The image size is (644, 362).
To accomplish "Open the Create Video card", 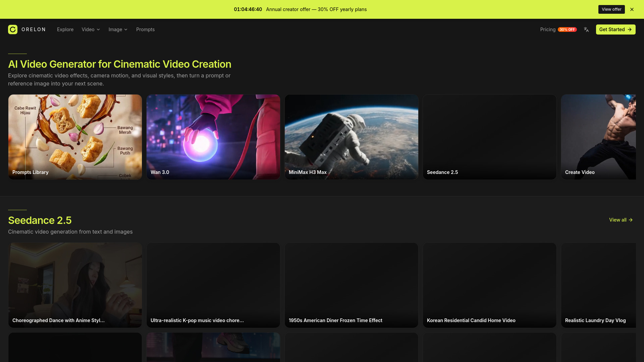I will (x=598, y=137).
